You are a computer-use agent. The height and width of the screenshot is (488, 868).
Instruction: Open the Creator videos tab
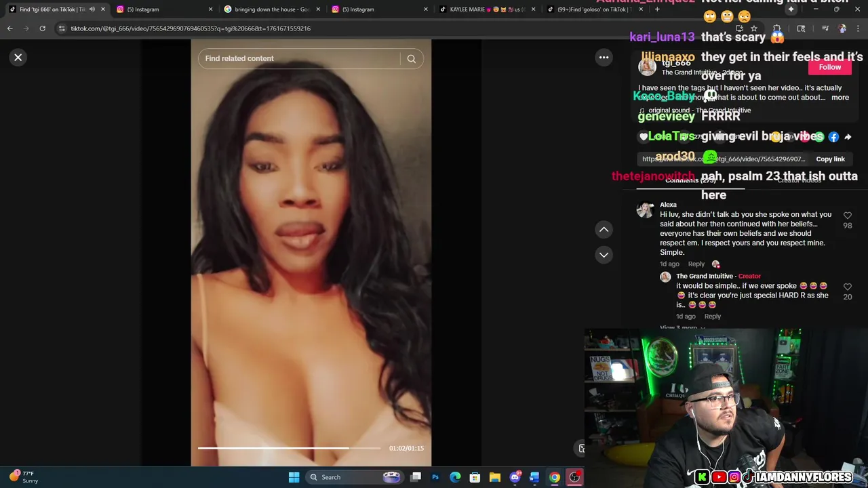799,180
